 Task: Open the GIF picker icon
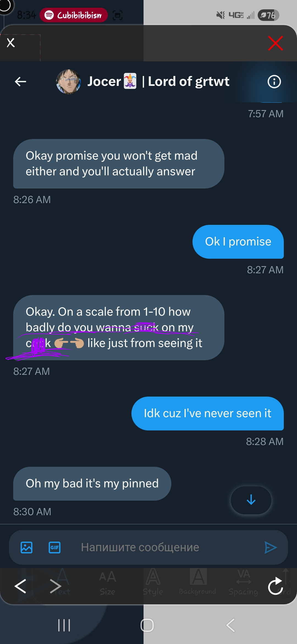pyautogui.click(x=54, y=547)
